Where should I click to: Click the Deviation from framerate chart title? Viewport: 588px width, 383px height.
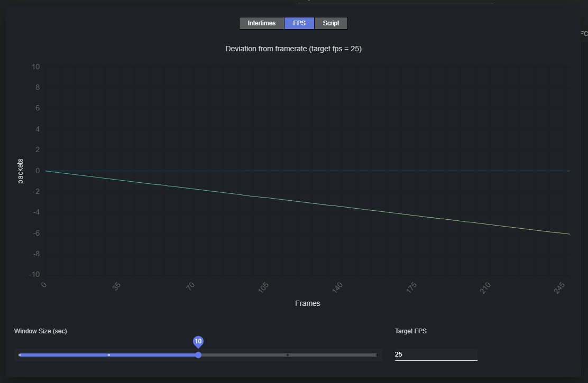[293, 49]
